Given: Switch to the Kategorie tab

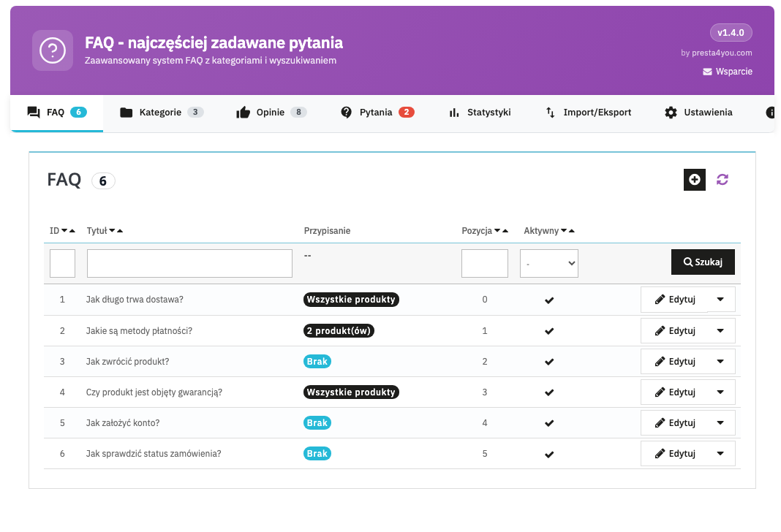Looking at the screenshot, I should click(162, 113).
